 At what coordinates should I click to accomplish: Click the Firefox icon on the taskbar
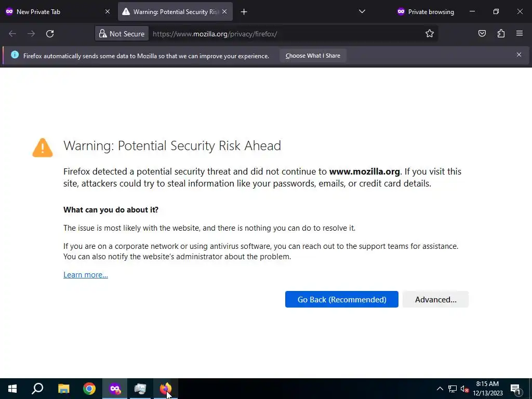166,389
